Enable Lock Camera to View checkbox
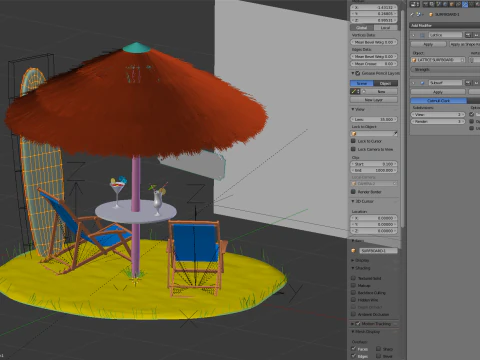 [353, 149]
